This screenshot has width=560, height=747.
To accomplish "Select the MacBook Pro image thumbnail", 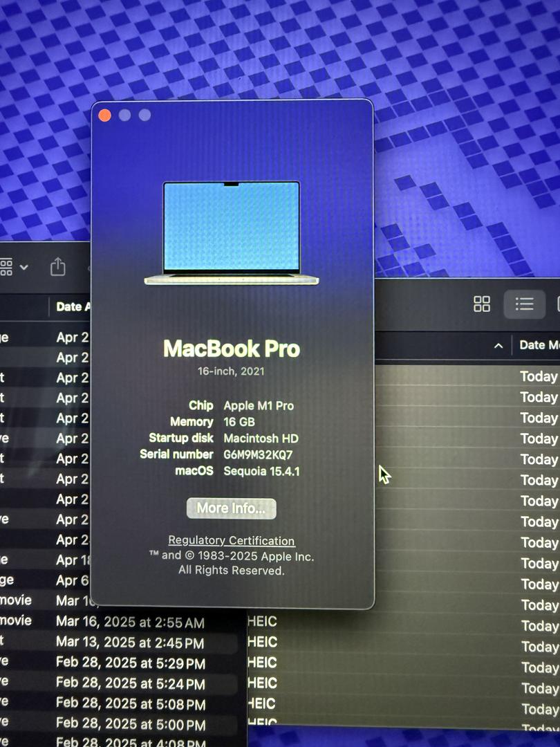I will (232, 234).
